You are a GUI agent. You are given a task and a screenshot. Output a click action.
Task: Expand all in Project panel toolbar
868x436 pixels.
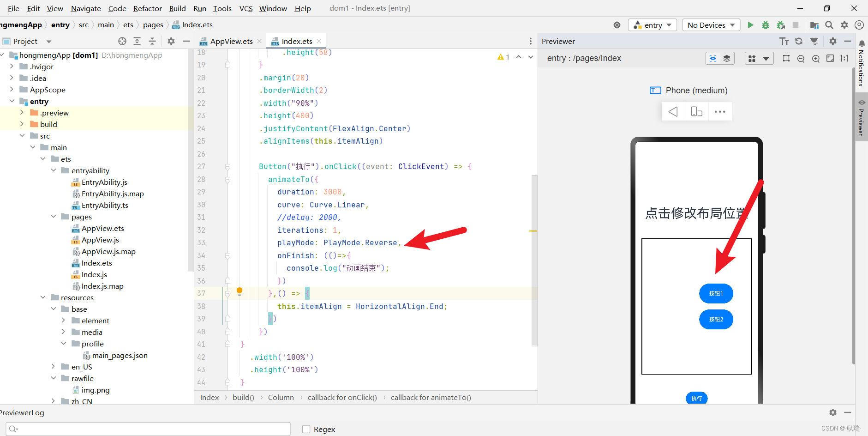(137, 41)
